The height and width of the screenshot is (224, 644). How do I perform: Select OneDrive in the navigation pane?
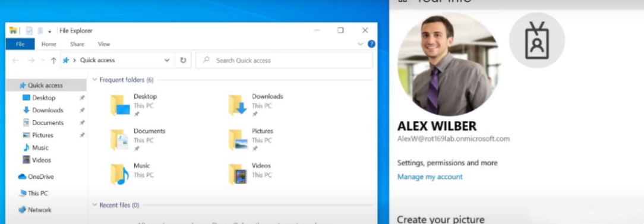tap(36, 176)
